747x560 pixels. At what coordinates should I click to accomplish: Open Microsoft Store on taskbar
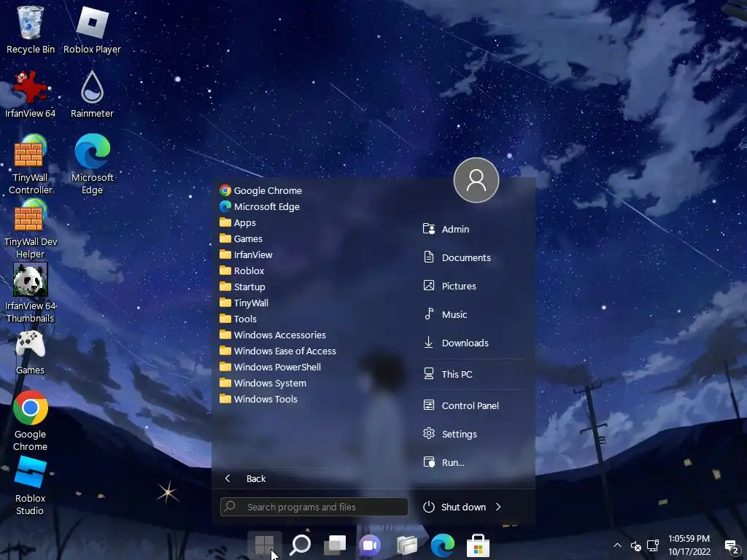(x=478, y=545)
